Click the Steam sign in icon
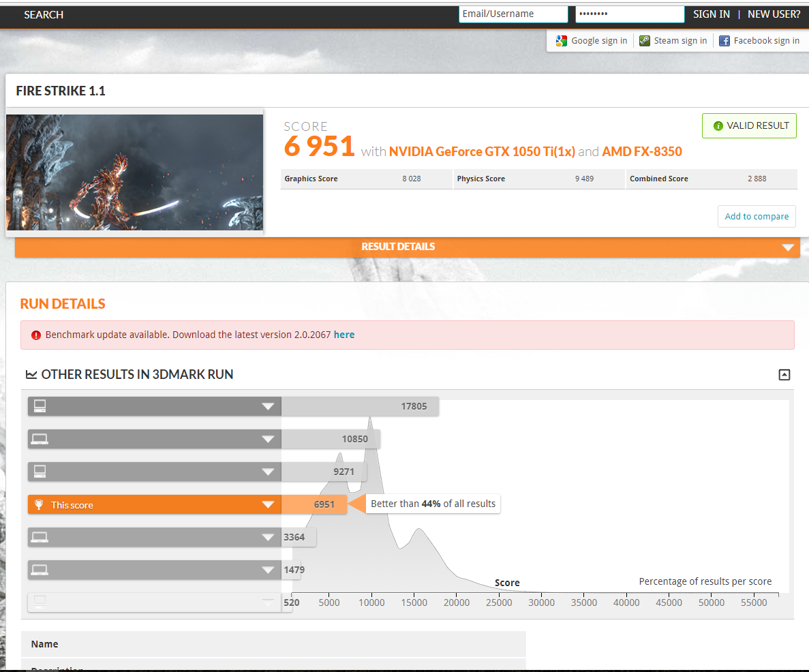The image size is (809, 672). pyautogui.click(x=645, y=41)
